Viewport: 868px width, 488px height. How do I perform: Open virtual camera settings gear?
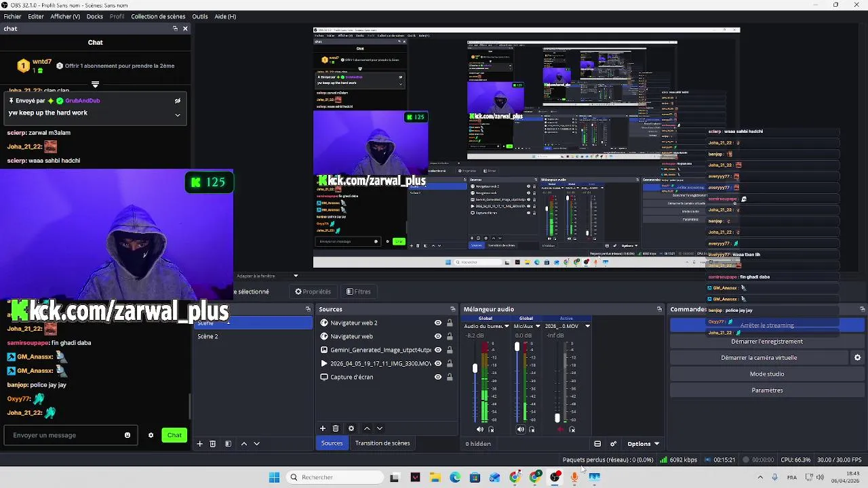(x=857, y=358)
